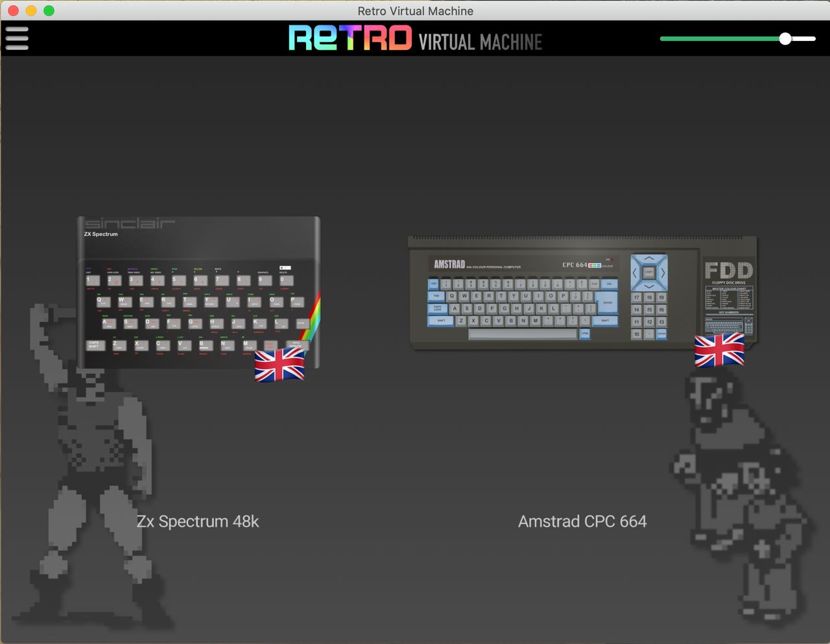
Task: Click the slider knob in header
Action: pos(785,39)
